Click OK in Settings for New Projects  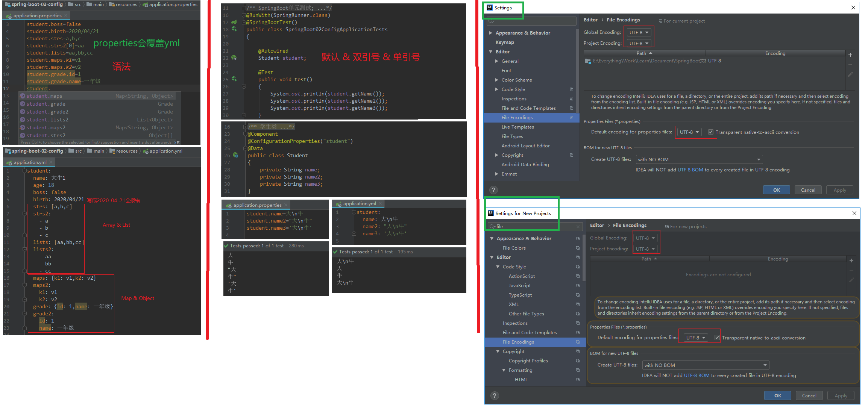click(778, 395)
